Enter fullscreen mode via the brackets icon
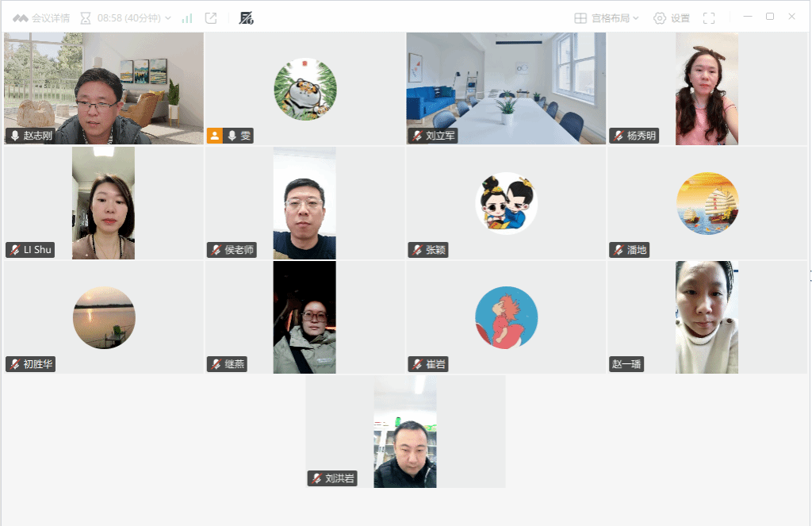This screenshot has width=812, height=526. (709, 18)
